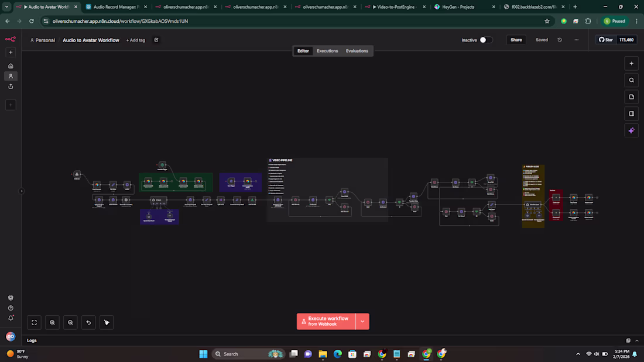Select the Webhook trigger node

(x=77, y=174)
